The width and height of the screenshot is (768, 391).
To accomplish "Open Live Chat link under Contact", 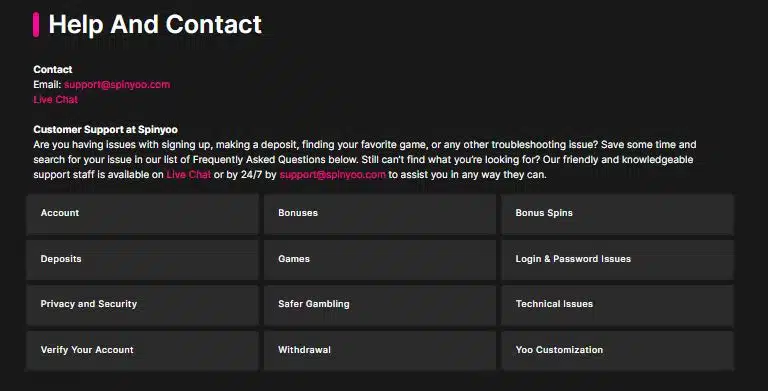I will tap(55, 99).
